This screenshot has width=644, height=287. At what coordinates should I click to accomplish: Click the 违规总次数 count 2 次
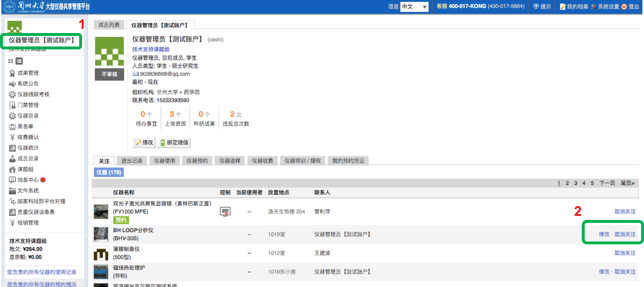[236, 114]
